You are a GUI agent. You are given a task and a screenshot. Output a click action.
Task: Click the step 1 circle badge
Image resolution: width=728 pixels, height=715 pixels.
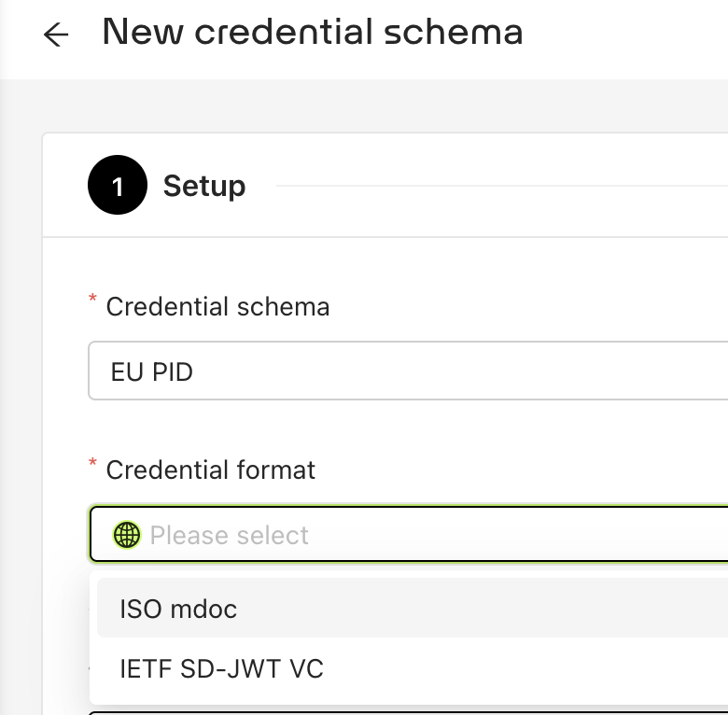[x=118, y=186]
